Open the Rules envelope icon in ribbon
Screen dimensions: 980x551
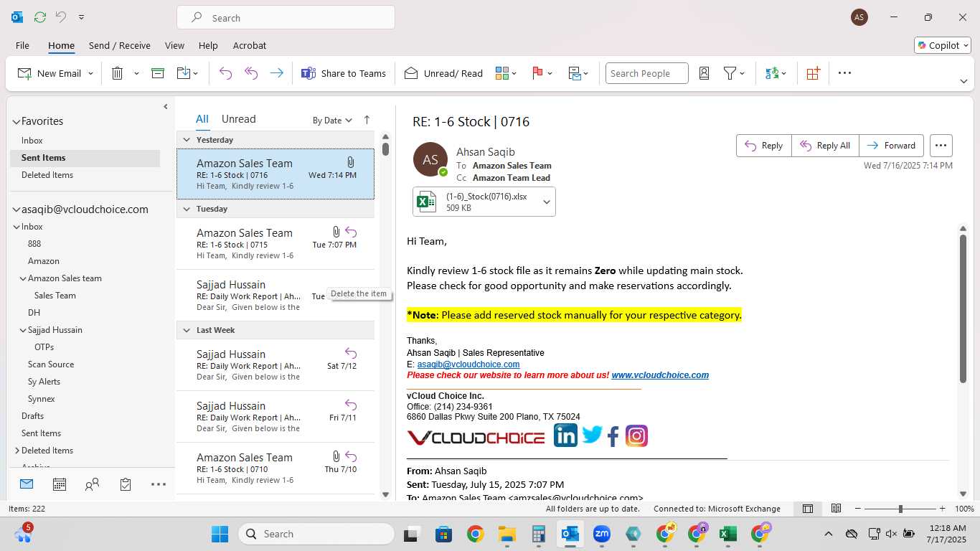coord(575,73)
